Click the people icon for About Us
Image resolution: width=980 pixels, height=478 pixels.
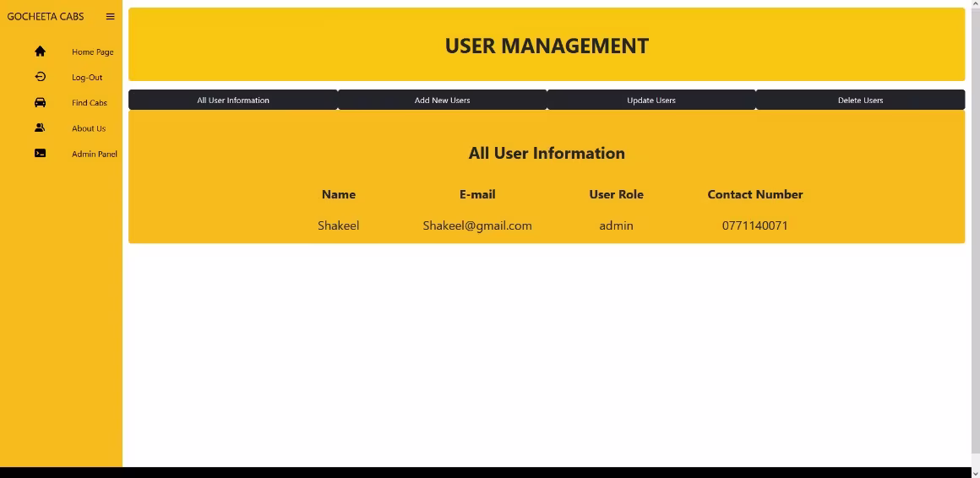pyautogui.click(x=40, y=128)
